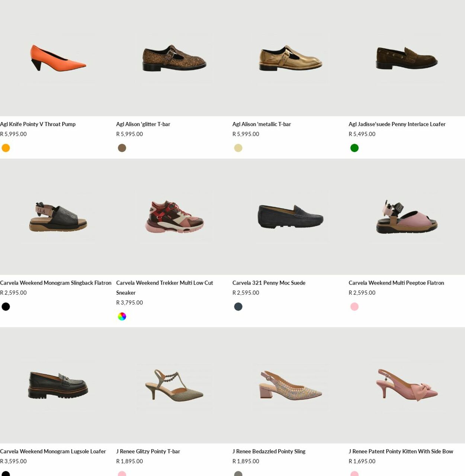Click the J Renee Bedazzled Pointy Sling title
This screenshot has height=476, width=465.
coord(269,451)
